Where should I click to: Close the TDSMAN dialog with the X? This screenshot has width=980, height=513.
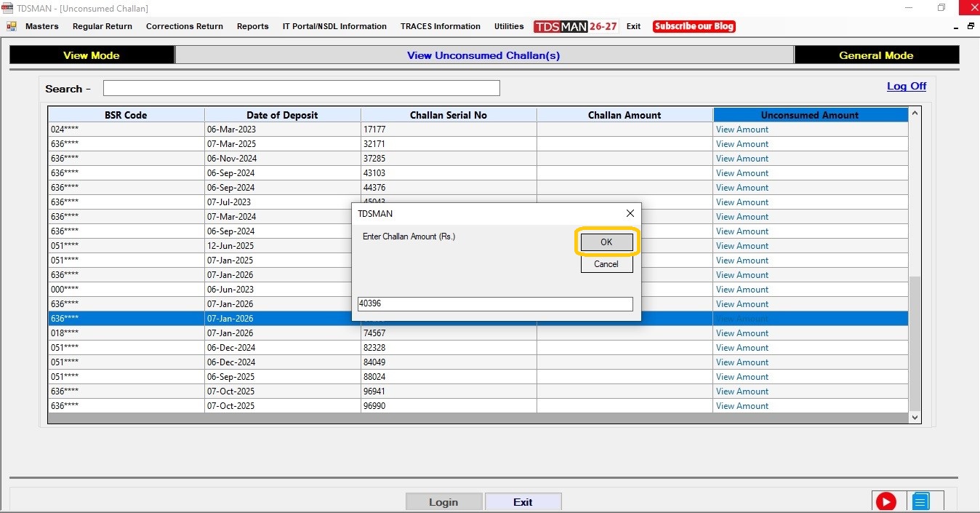click(x=630, y=213)
